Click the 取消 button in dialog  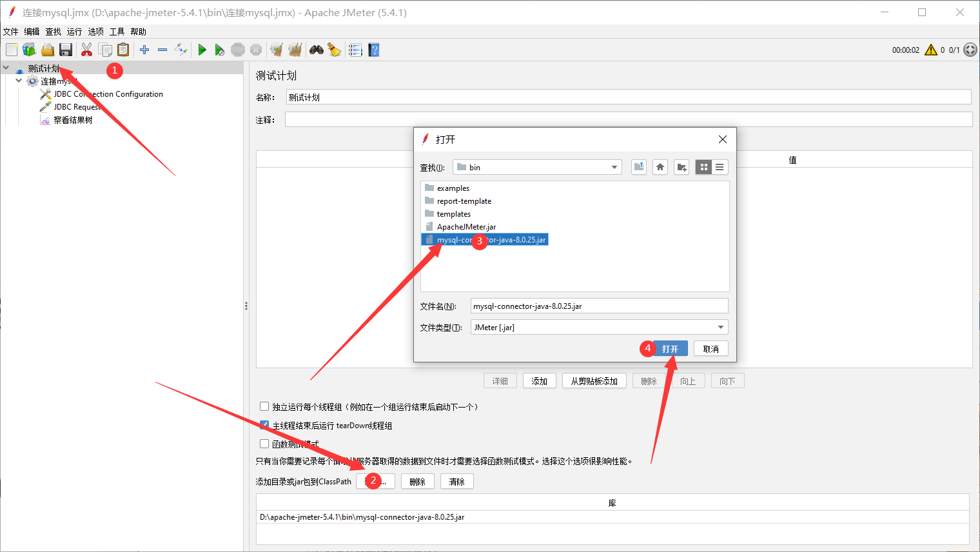point(710,348)
